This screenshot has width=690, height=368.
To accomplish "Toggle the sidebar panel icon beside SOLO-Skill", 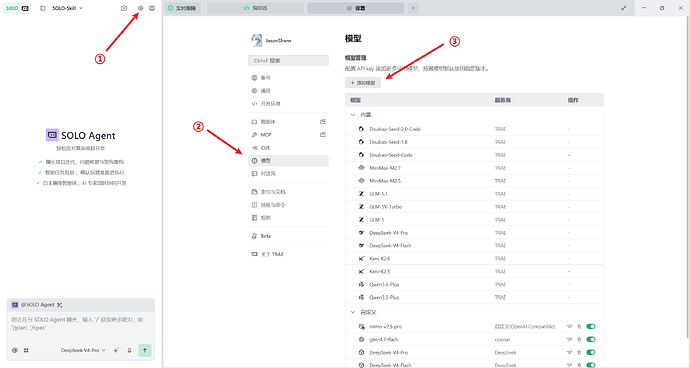I will (43, 8).
